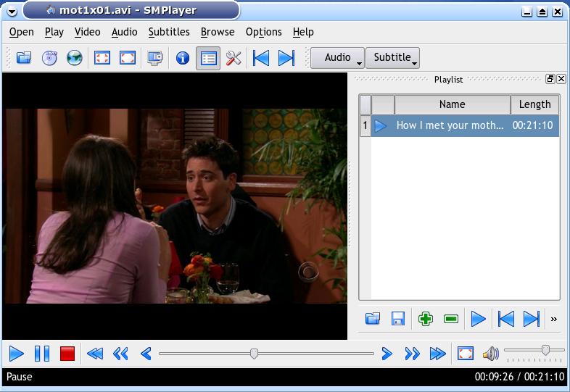This screenshot has width=570, height=392.
Task: Open the DVD disc icon
Action: 49,58
